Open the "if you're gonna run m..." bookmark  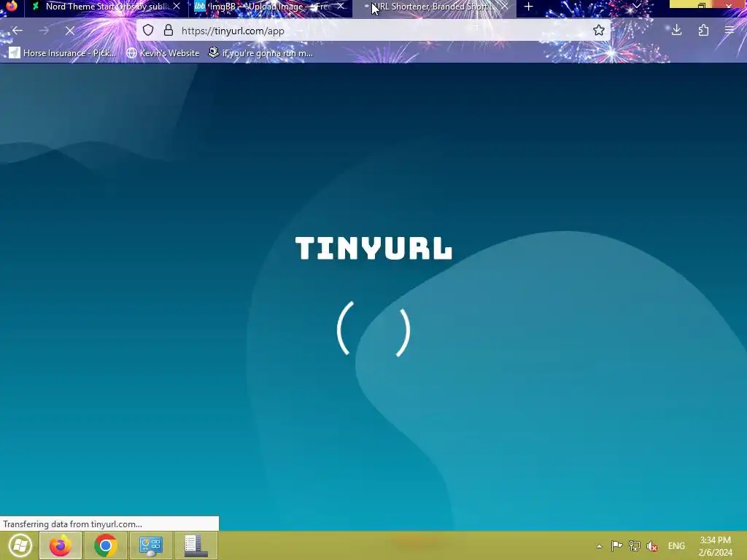click(260, 52)
